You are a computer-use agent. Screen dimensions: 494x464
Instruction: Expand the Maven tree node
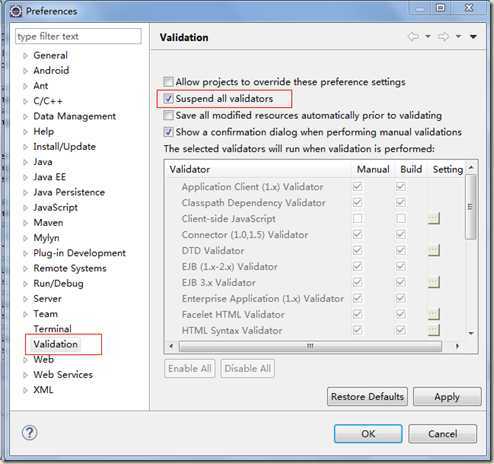coord(25,223)
